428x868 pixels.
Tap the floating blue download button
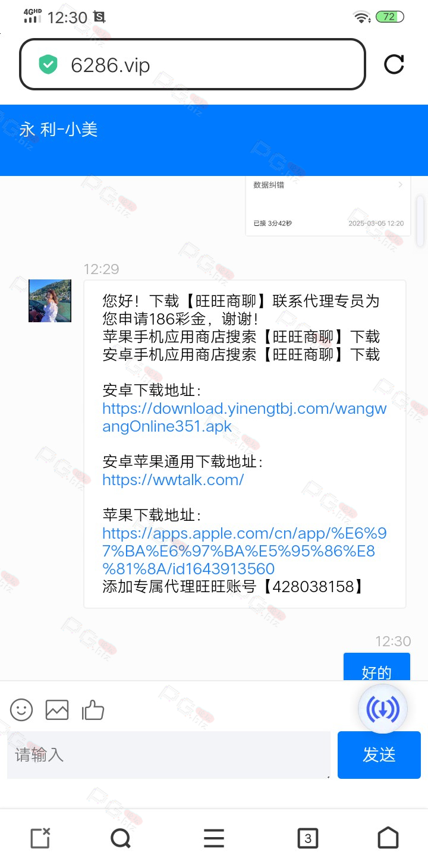click(x=383, y=709)
